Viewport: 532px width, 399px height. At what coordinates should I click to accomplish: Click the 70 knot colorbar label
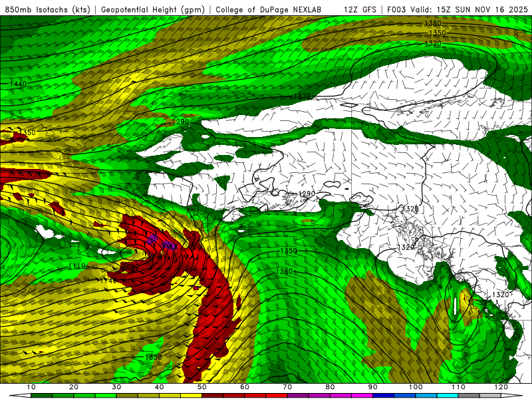[x=287, y=387]
